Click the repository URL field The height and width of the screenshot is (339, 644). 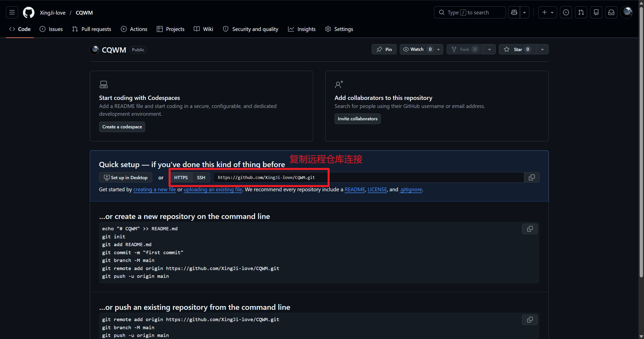pyautogui.click(x=369, y=177)
